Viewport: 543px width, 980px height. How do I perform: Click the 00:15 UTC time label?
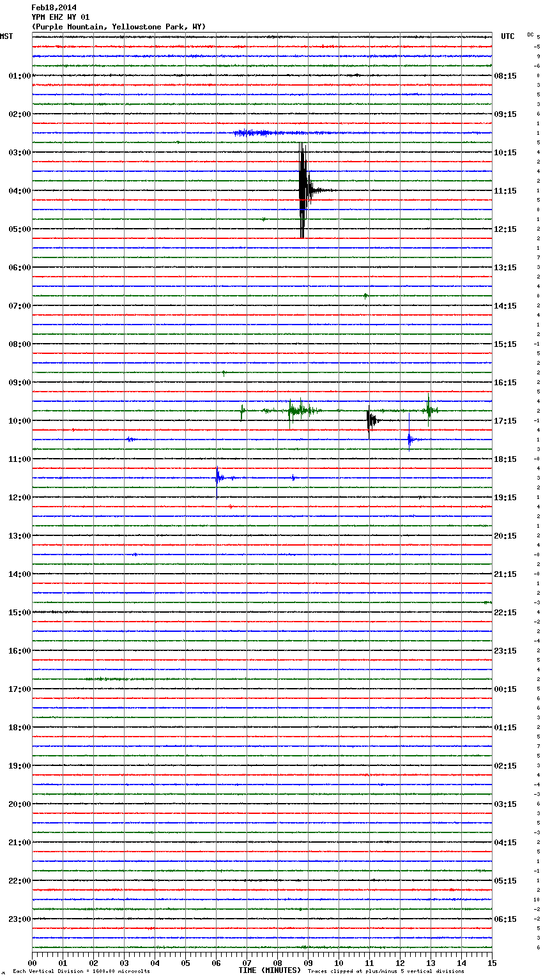point(505,689)
